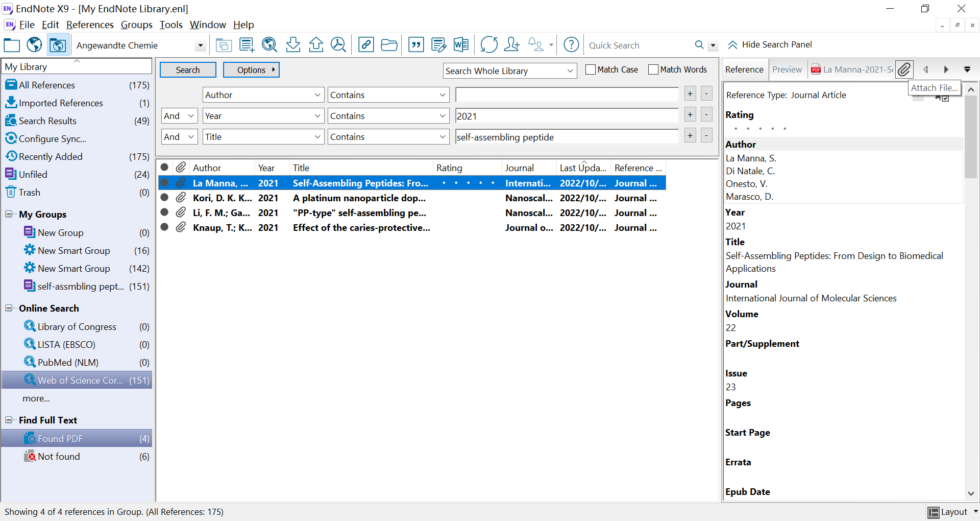Open the And operator dropdown for Year row
980x521 pixels.
180,116
